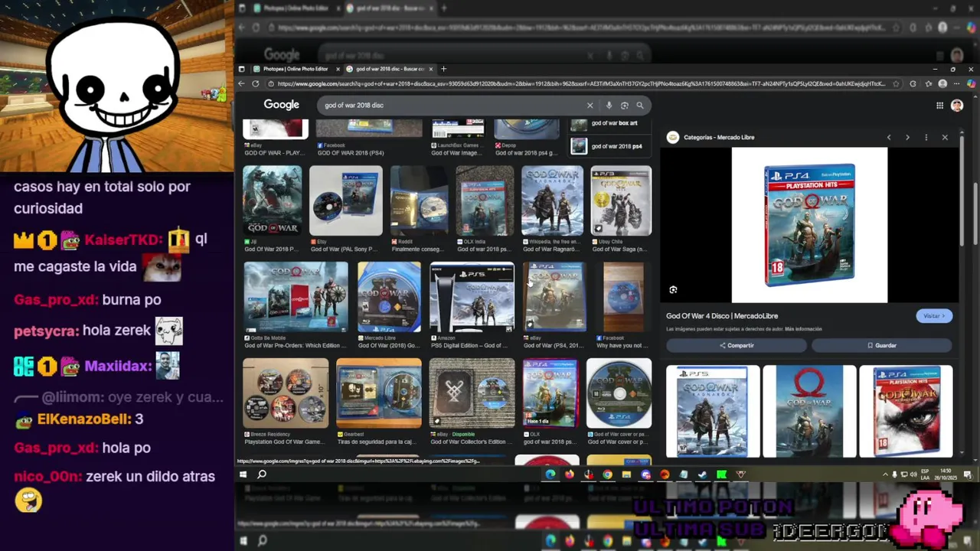Close the Mercado Libre preview panel
Viewport: 980px width, 551px height.
point(945,138)
